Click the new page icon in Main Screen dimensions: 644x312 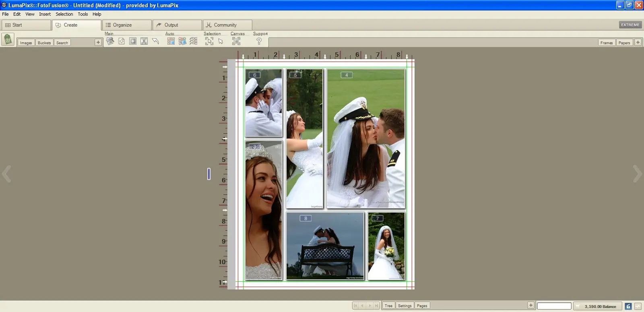[x=122, y=41]
